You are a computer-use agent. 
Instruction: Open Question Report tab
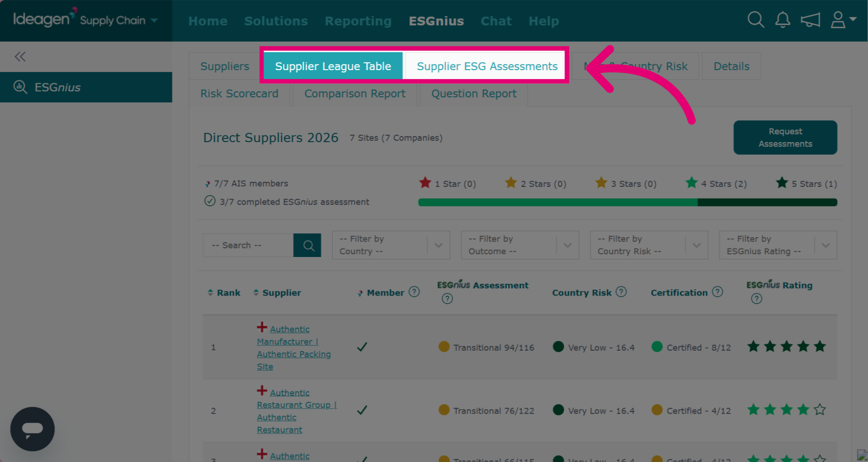[474, 93]
